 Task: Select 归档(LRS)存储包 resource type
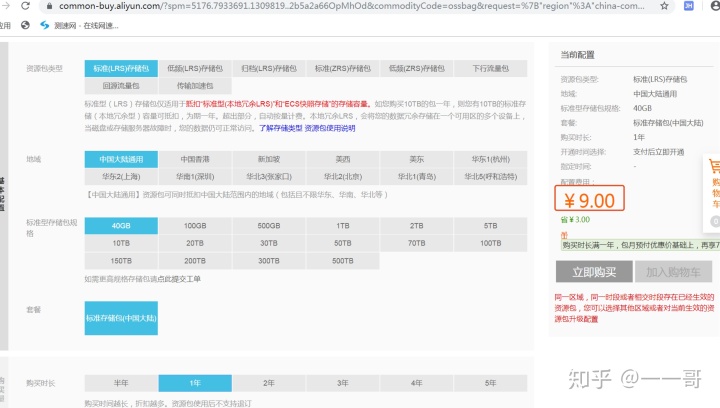[x=269, y=68]
